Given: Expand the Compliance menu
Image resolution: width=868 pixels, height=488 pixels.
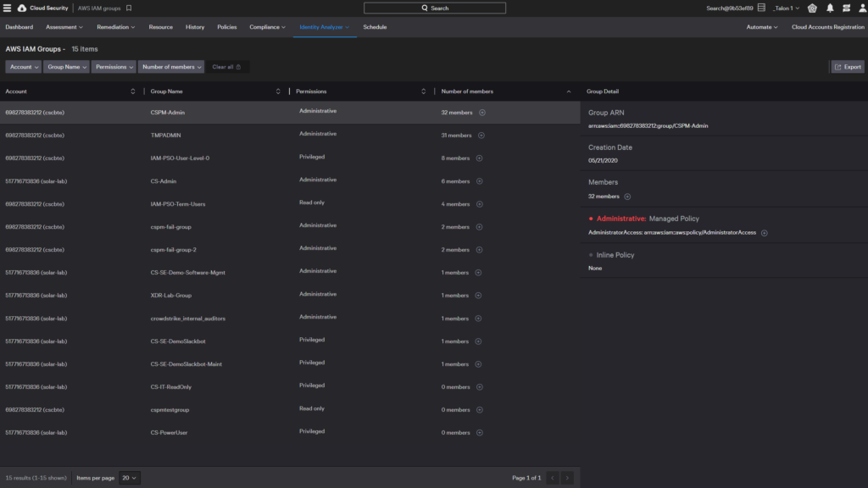Looking at the screenshot, I should coord(267,27).
